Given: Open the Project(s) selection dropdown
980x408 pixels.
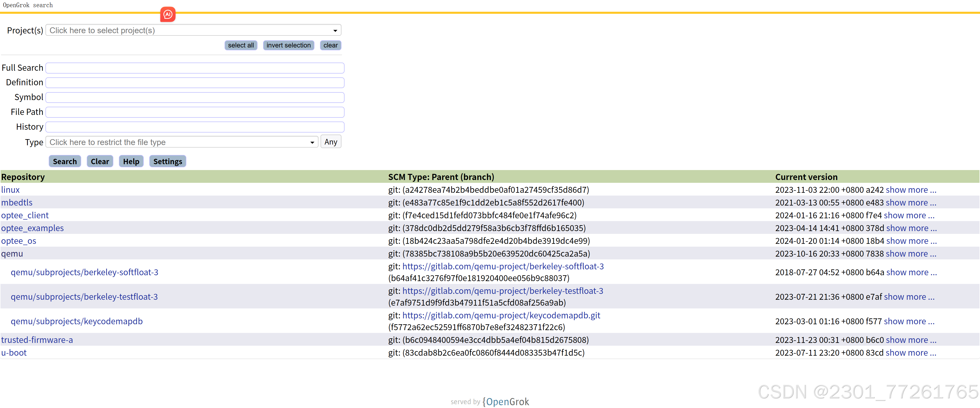Looking at the screenshot, I should pos(193,30).
